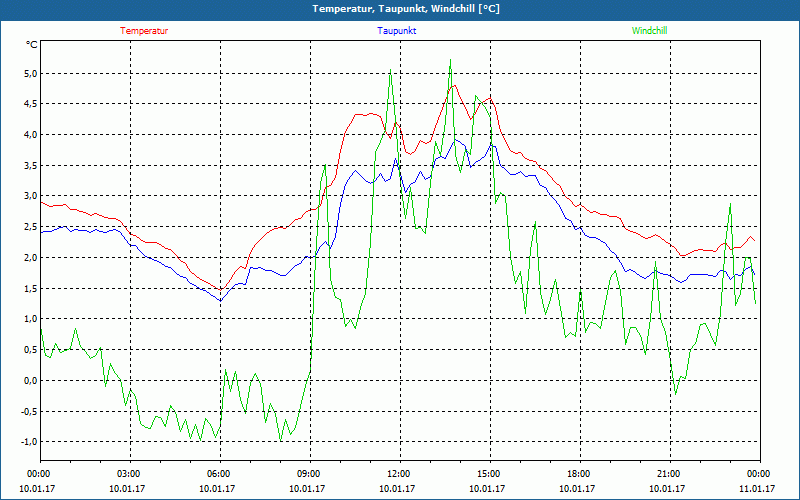
Task: Click the -0,5 y-axis value
Action: tap(30, 411)
